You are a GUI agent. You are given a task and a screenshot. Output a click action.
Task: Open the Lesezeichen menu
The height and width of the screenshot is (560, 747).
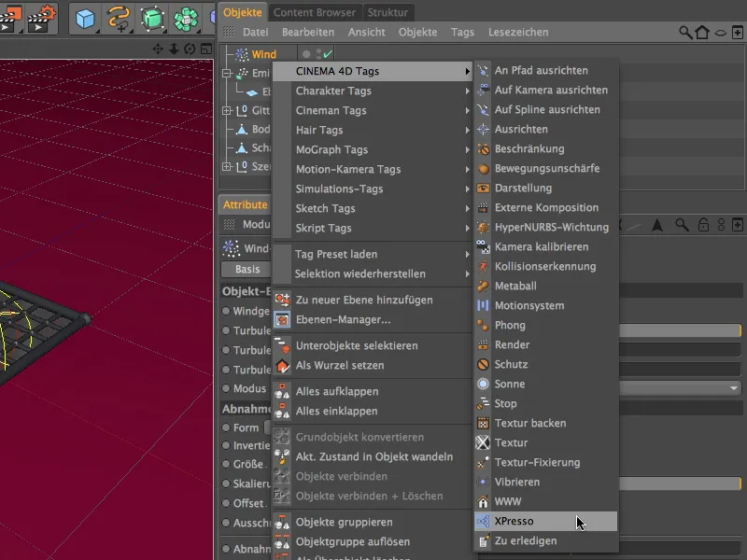pos(518,32)
